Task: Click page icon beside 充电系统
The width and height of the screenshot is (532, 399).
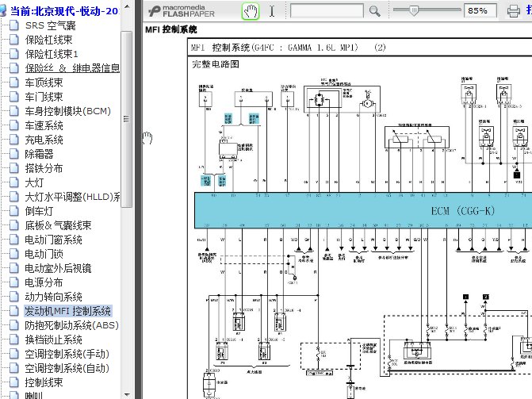Action: (x=14, y=140)
